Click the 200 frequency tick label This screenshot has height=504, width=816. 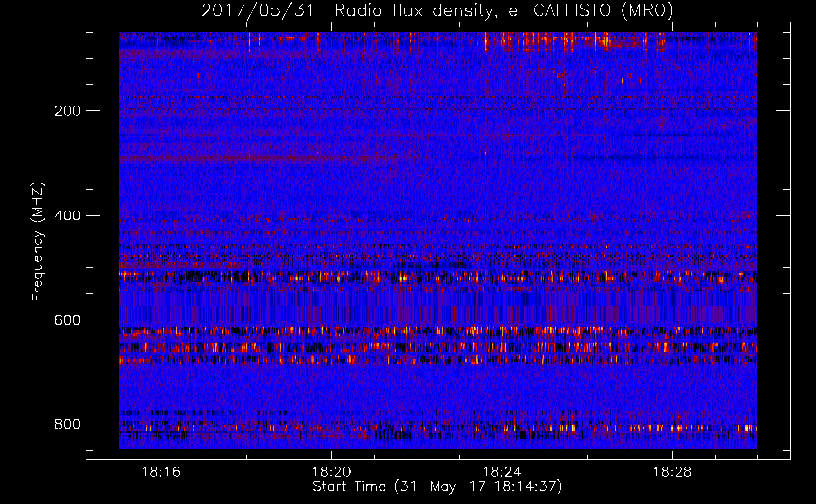[x=68, y=111]
